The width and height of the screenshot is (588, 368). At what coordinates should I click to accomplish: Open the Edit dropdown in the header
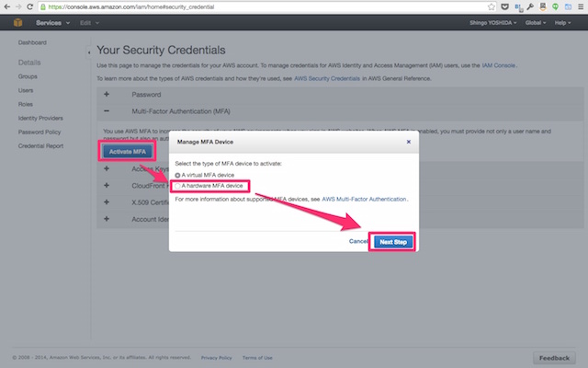point(89,23)
